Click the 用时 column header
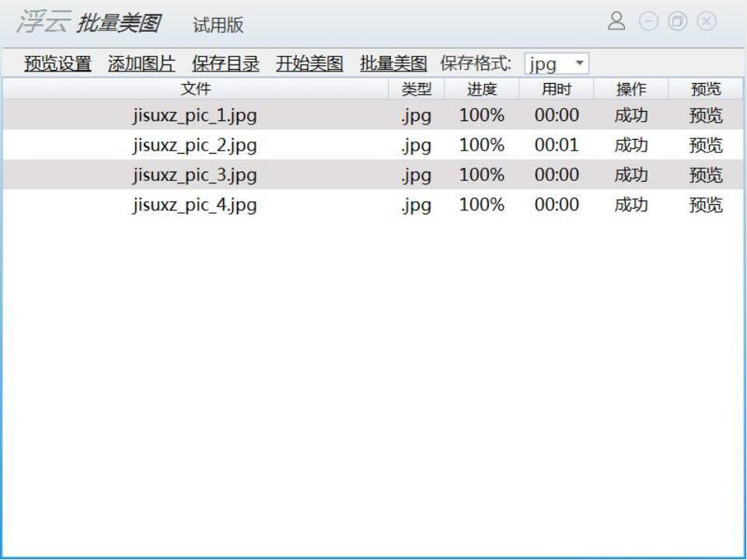This screenshot has width=747, height=560. pyautogui.click(x=557, y=89)
